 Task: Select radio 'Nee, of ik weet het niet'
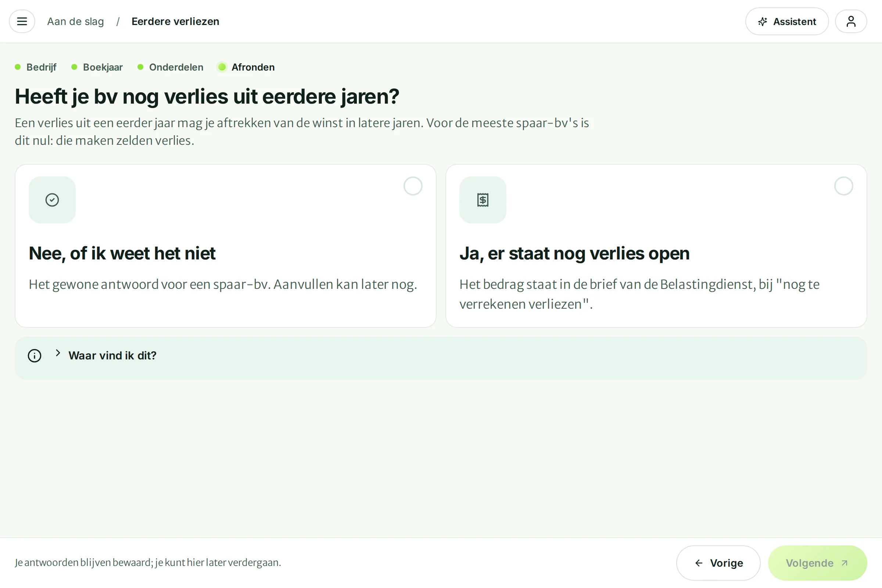(413, 186)
